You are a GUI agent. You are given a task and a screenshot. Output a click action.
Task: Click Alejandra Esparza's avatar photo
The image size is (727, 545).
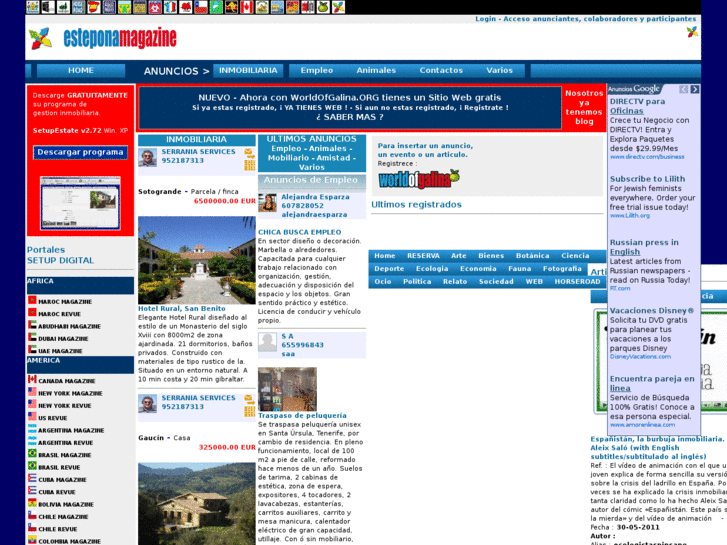coord(268,203)
